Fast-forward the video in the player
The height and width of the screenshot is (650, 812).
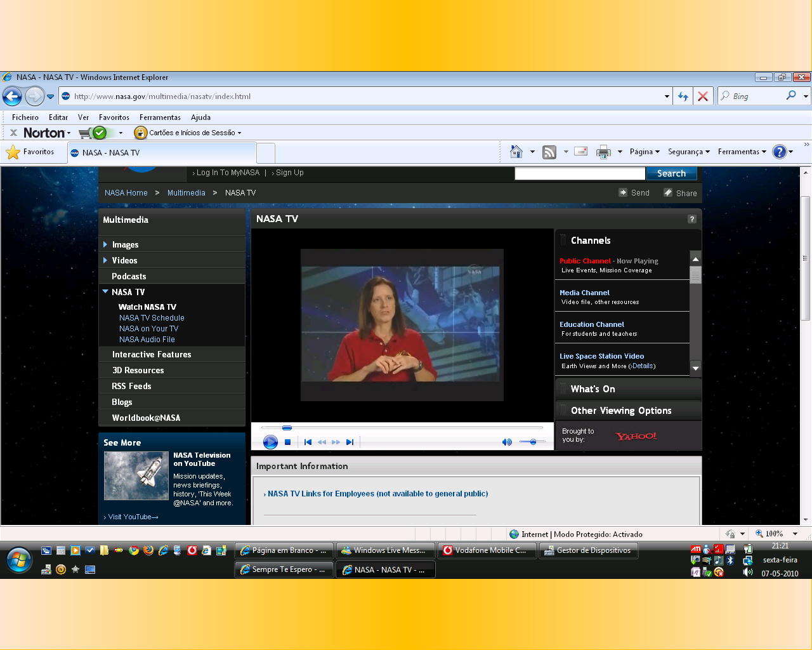point(336,442)
